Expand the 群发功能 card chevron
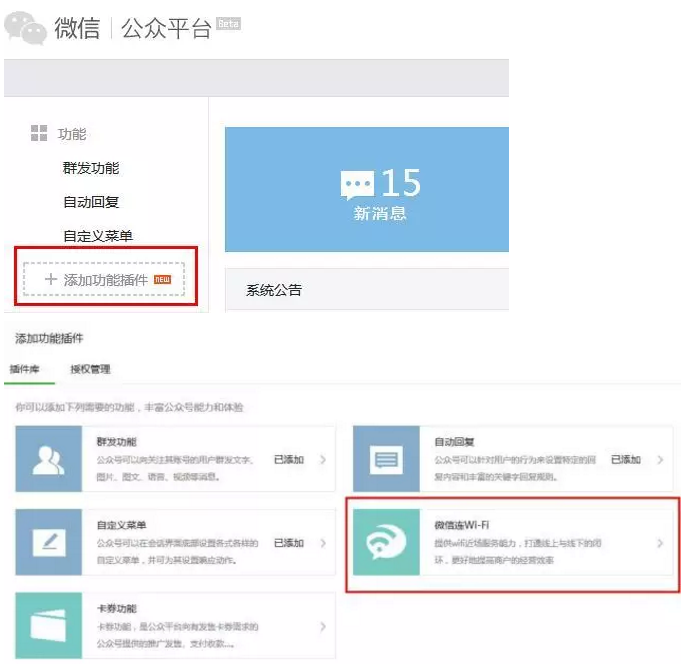The width and height of the screenshot is (686, 664). pos(323,459)
